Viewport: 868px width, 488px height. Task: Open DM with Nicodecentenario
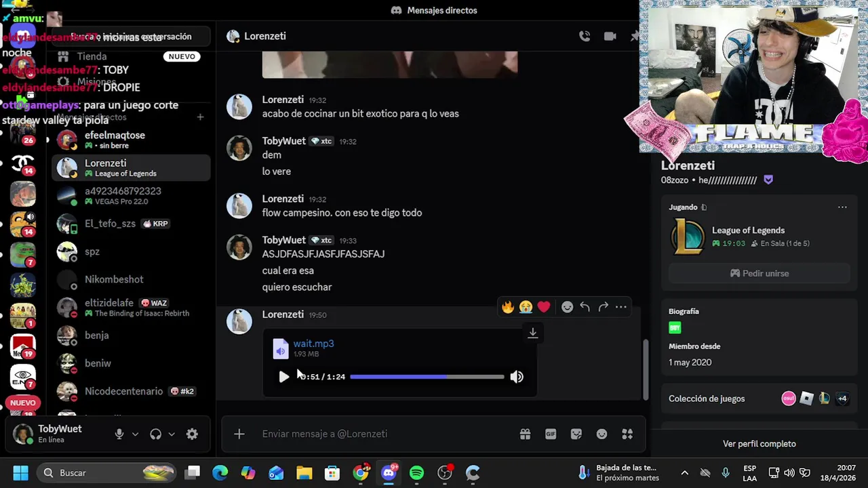pos(131,391)
